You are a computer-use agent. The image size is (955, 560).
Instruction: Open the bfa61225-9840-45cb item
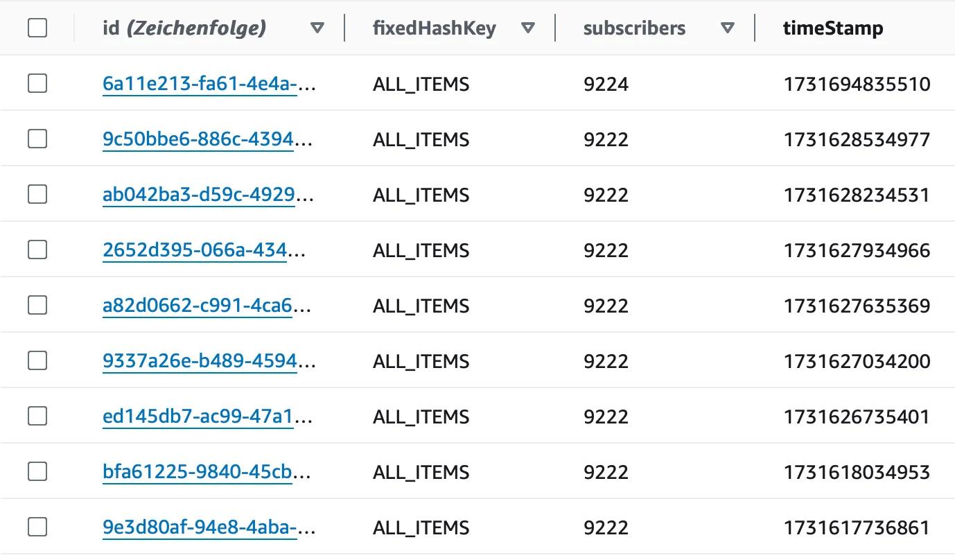coord(207,473)
